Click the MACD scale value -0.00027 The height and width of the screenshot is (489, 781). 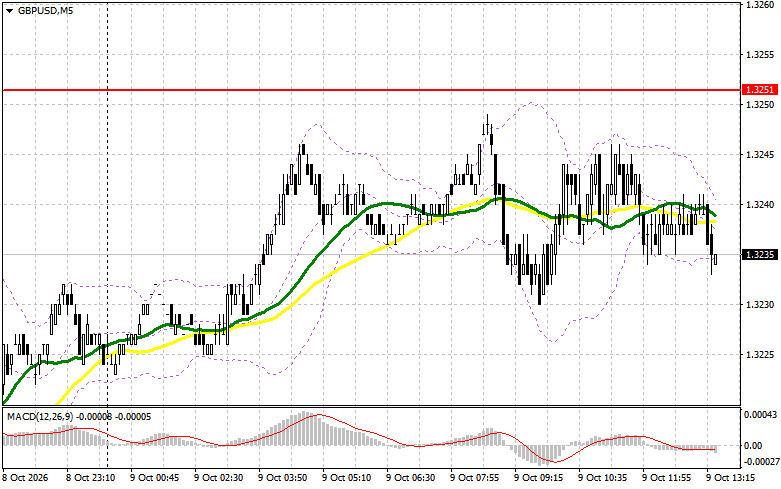pyautogui.click(x=760, y=462)
